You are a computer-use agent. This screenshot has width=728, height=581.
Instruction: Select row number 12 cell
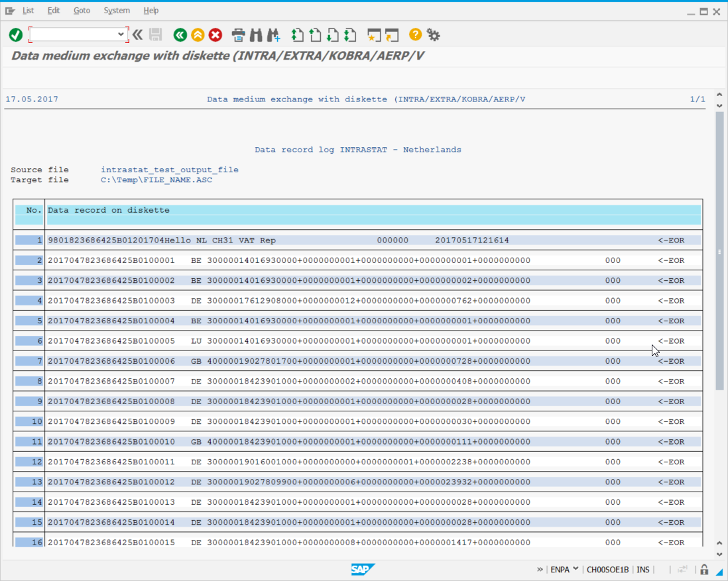click(29, 462)
